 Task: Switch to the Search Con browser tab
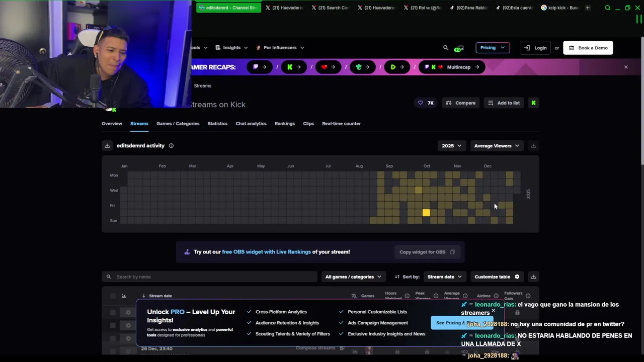coord(331,8)
